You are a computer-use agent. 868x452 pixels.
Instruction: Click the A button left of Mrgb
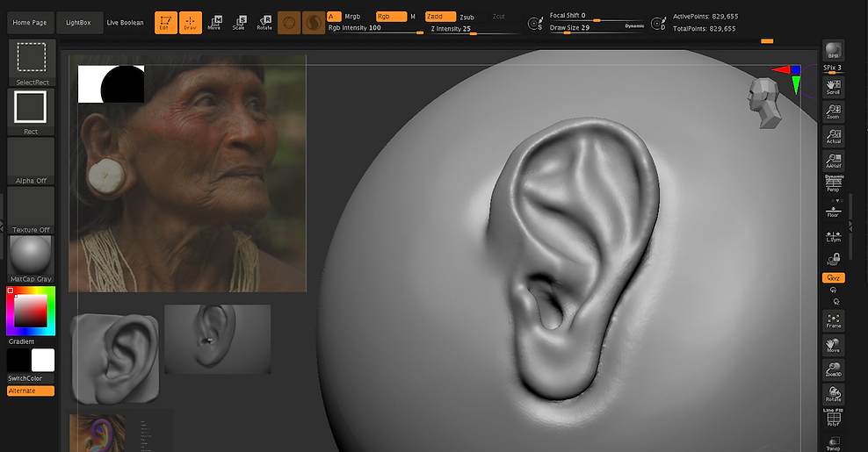[334, 17]
